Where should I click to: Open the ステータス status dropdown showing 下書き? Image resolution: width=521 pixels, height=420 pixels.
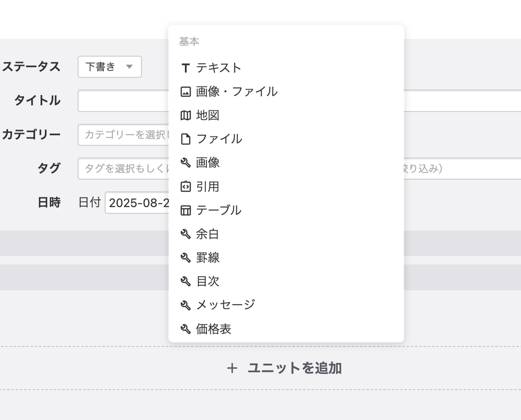click(x=109, y=67)
